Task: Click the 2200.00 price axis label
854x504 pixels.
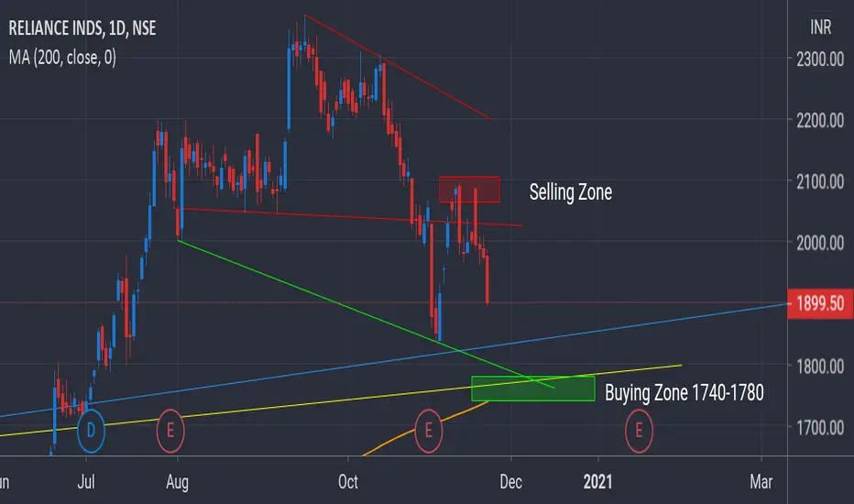Action: click(x=820, y=120)
